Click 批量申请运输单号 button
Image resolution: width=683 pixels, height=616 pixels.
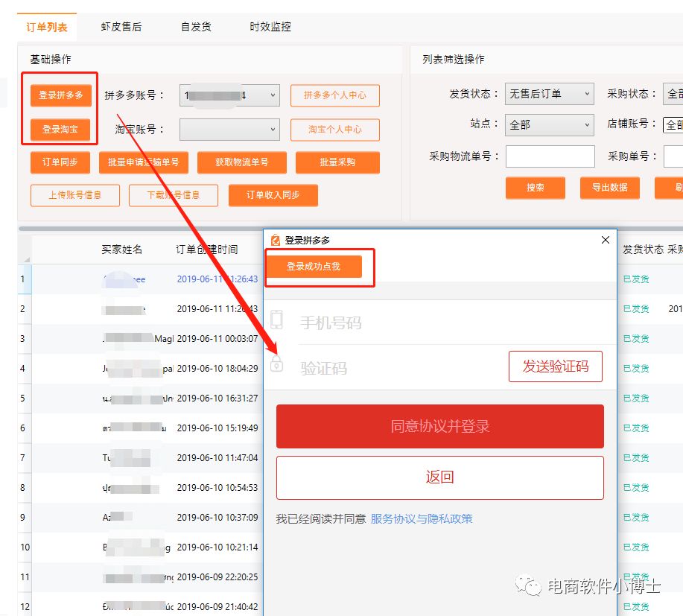coord(143,162)
